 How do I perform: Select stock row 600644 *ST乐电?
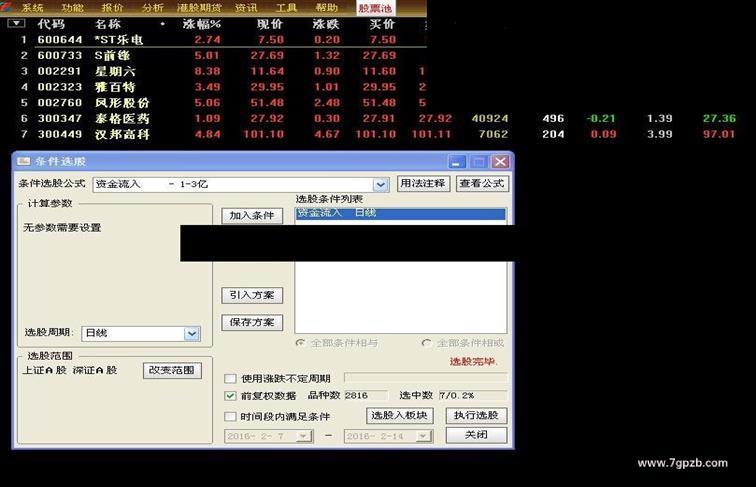[213, 40]
